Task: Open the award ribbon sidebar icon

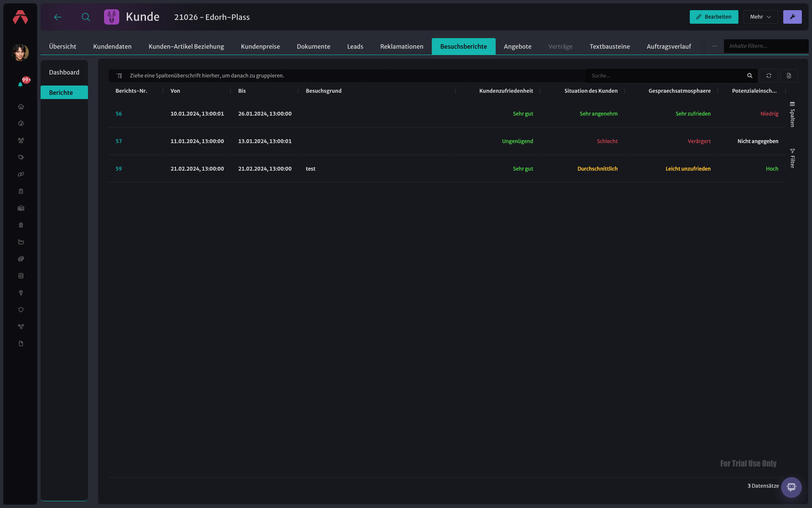Action: tap(21, 225)
